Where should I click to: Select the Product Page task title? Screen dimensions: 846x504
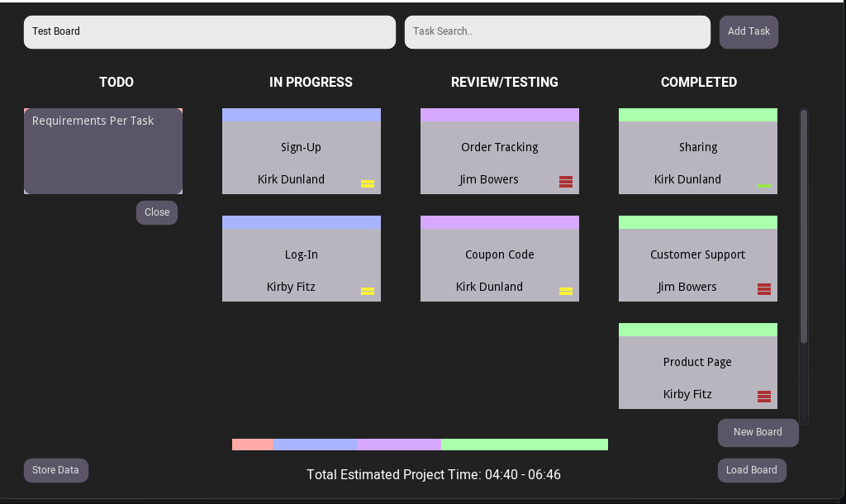tap(697, 362)
